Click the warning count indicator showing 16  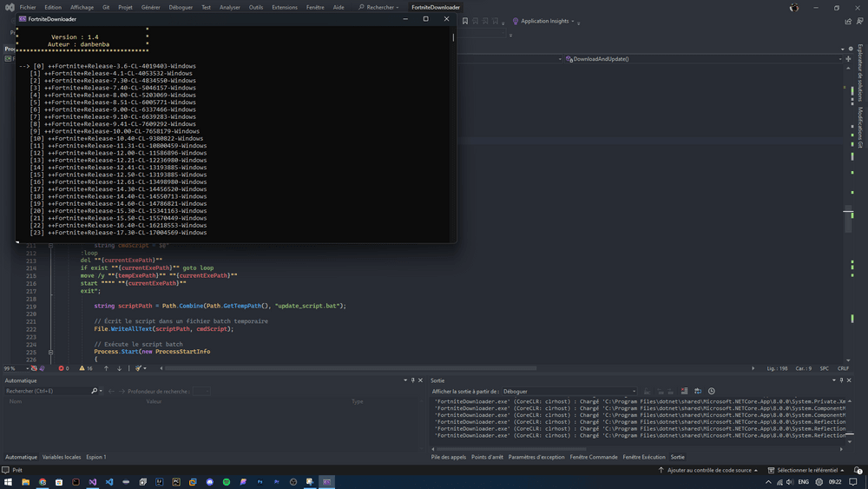tap(86, 368)
